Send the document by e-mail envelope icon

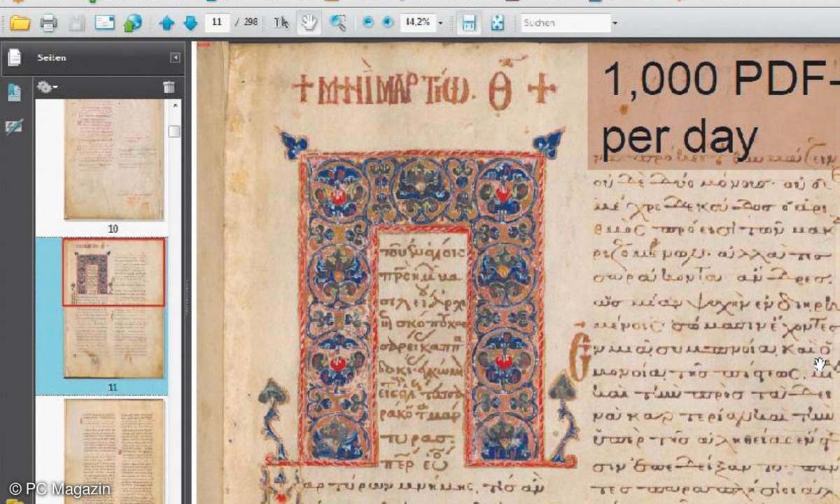(x=105, y=23)
